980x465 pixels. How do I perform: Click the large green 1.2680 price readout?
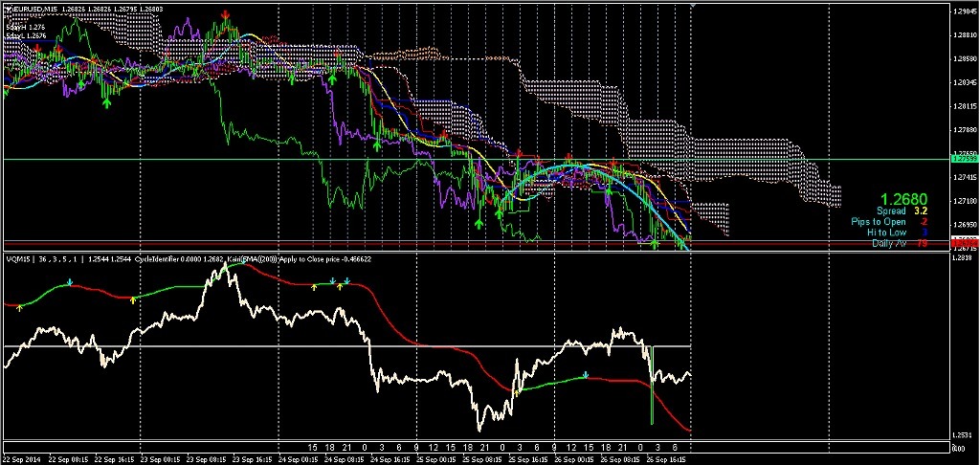(902, 199)
